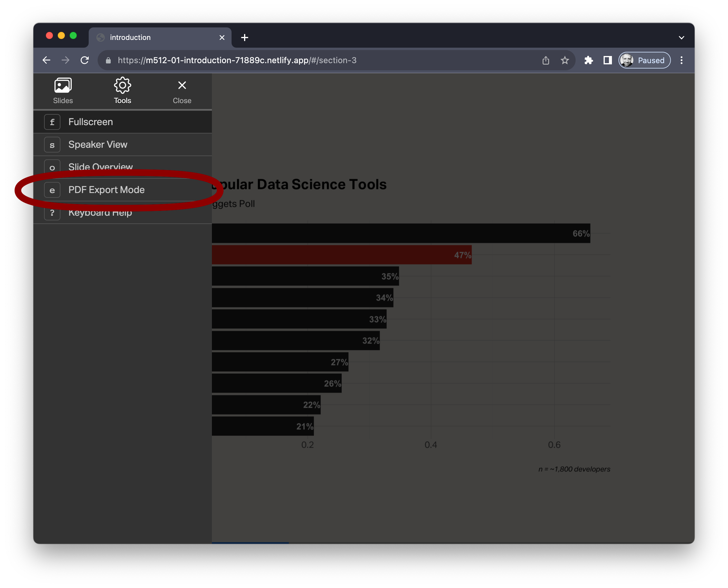The image size is (728, 588).
Task: Expand the tab search chevron
Action: [682, 38]
